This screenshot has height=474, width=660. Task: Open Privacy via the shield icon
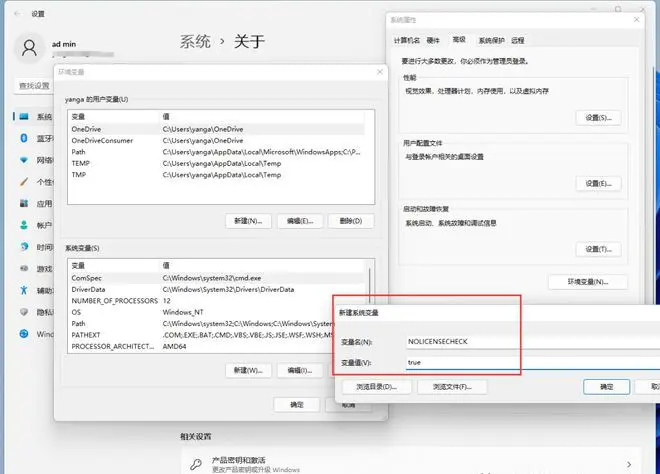[x=24, y=312]
